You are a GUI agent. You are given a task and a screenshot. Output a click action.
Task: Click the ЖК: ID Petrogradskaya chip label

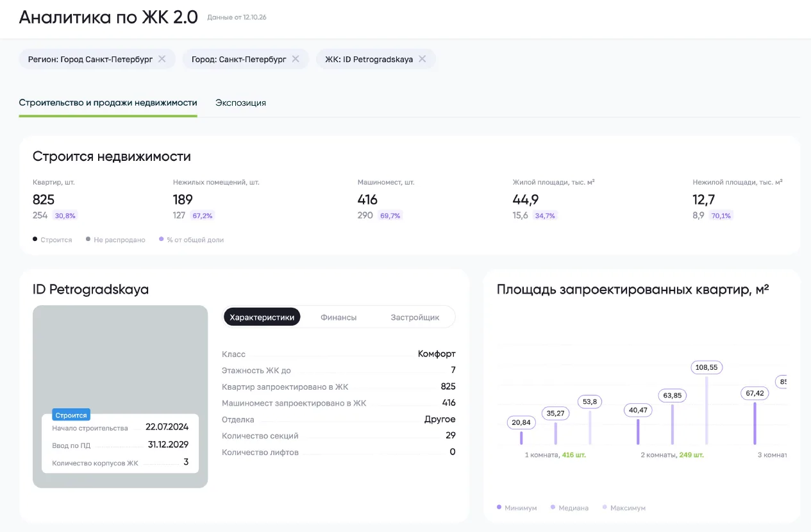(369, 59)
